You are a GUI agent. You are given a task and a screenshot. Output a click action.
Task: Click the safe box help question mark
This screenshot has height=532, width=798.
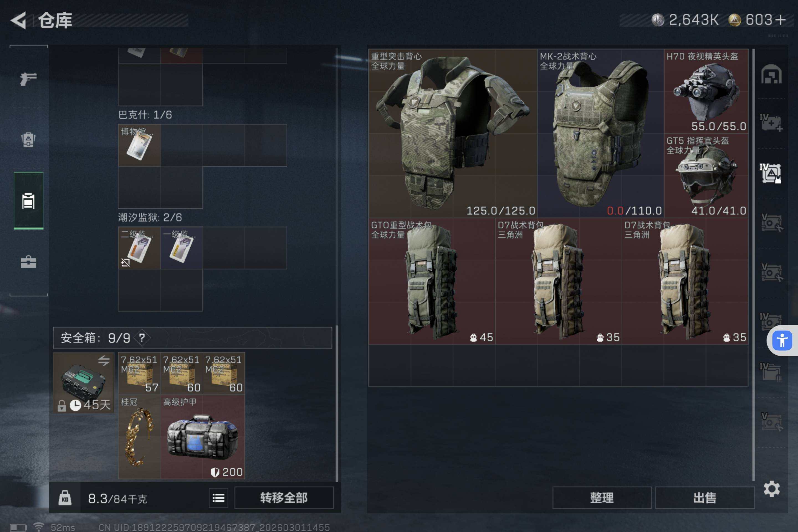[142, 337]
